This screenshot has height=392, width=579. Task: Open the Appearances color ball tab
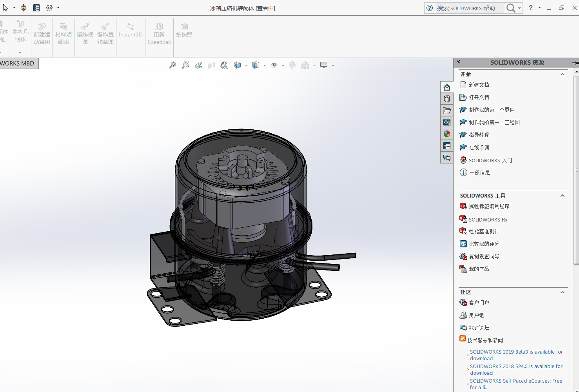tap(447, 134)
